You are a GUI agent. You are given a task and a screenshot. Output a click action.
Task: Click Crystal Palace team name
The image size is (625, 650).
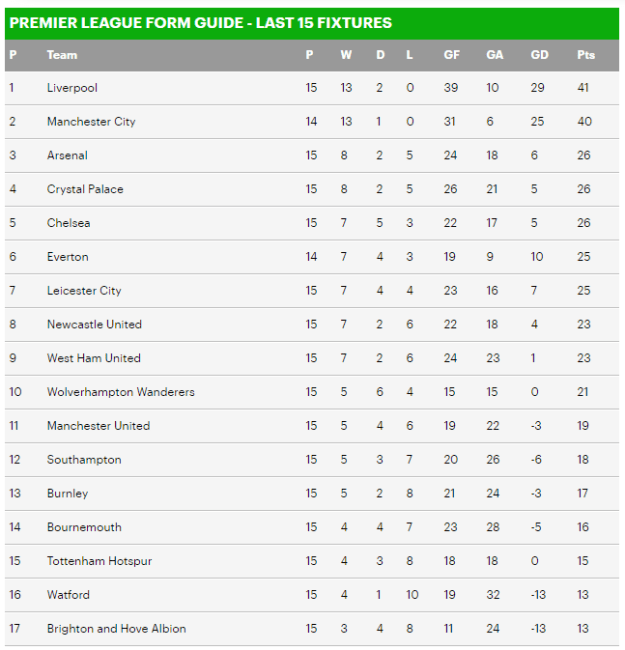click(85, 189)
